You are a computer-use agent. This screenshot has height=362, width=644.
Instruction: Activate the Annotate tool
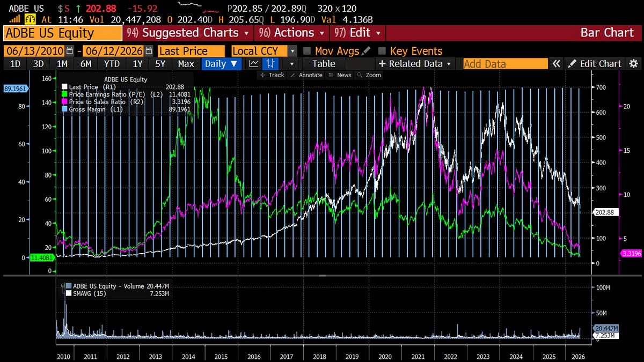coord(308,75)
